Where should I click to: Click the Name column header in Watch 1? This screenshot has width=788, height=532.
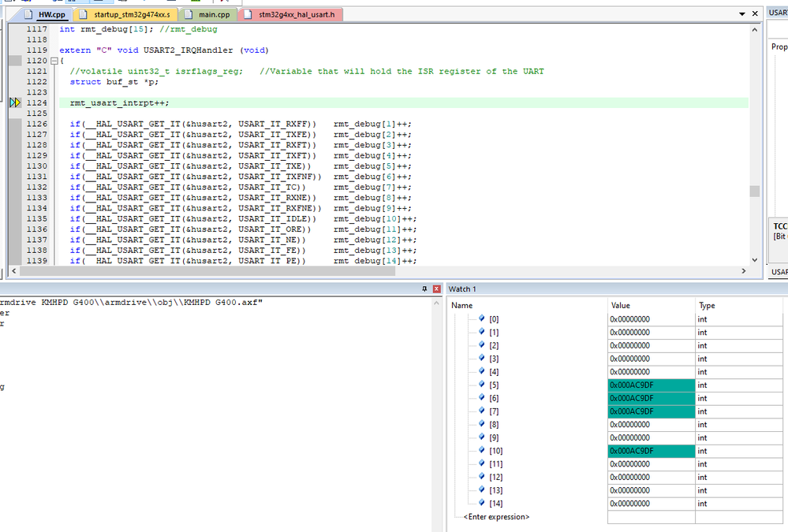click(x=462, y=306)
